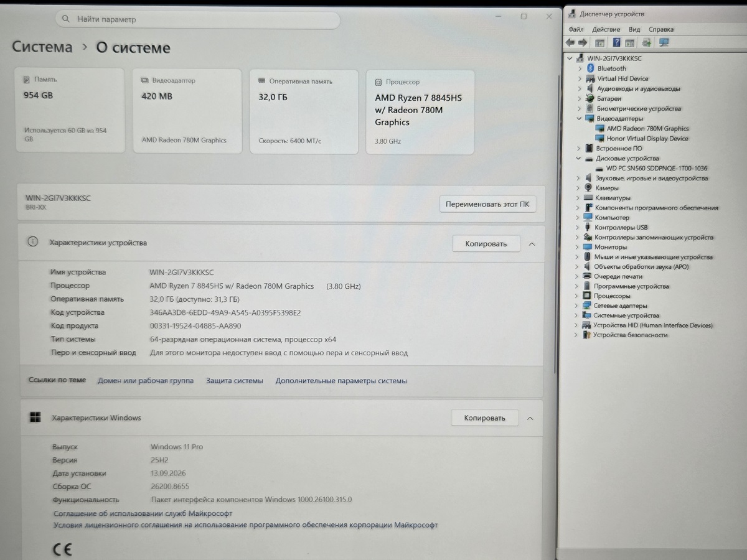Viewport: 747px width, 560px height.
Task: Open the Видеоадаптер 420 MB card
Action: (187, 111)
